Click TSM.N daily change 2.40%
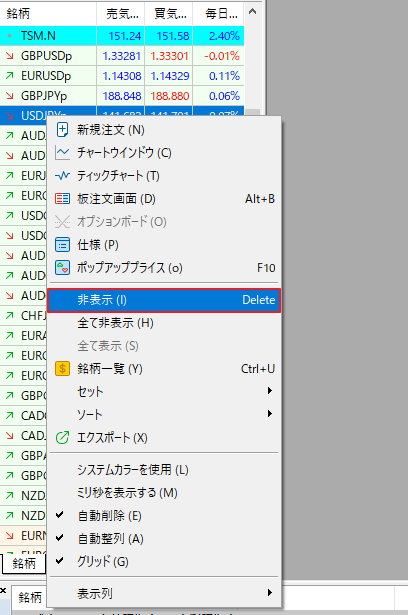Screen dimensions: 408x615 coord(224,36)
